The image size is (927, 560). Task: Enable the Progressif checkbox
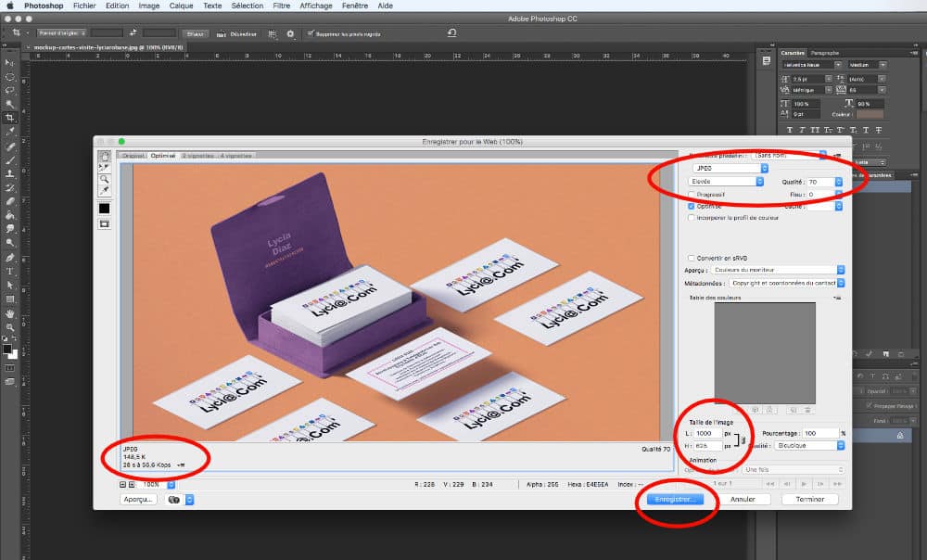692,195
